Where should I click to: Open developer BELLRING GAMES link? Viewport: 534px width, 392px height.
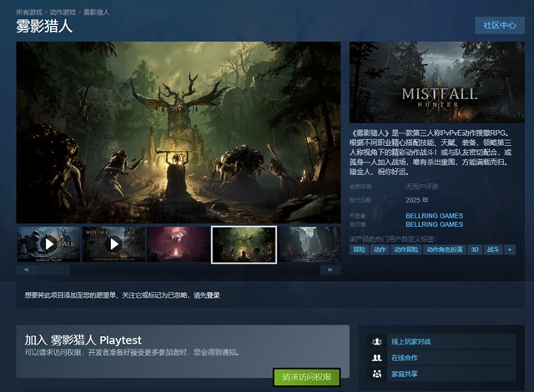[x=434, y=216]
